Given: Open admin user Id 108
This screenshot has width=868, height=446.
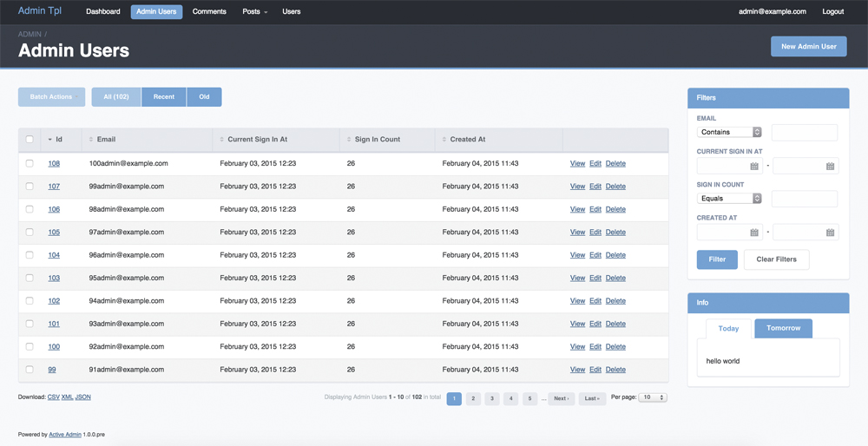Looking at the screenshot, I should [54, 164].
